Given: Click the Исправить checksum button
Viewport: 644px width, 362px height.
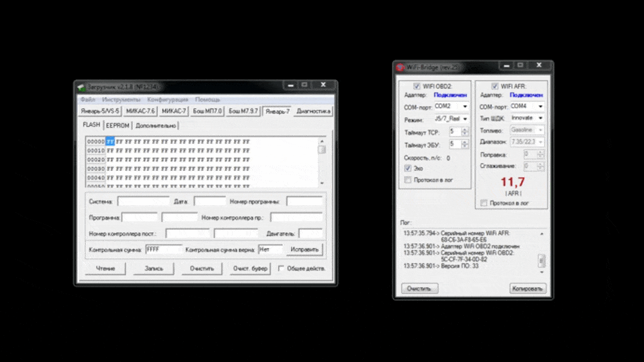Looking at the screenshot, I should 304,249.
